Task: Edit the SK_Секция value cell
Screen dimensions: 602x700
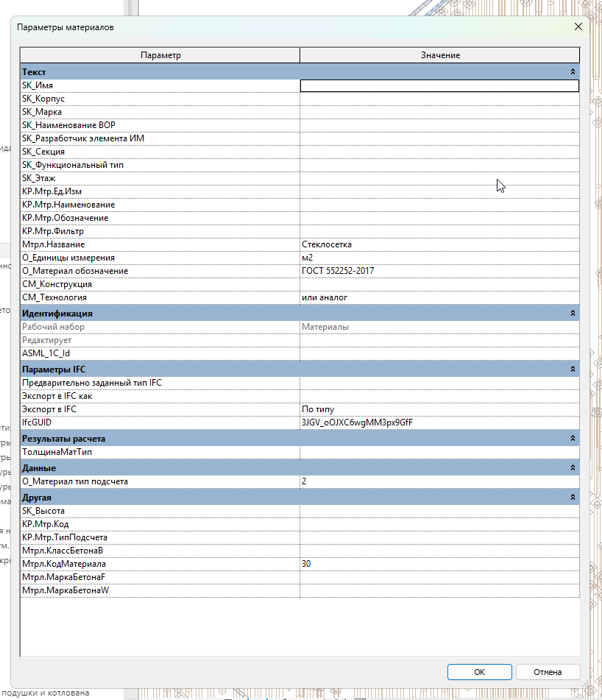Action: click(439, 152)
